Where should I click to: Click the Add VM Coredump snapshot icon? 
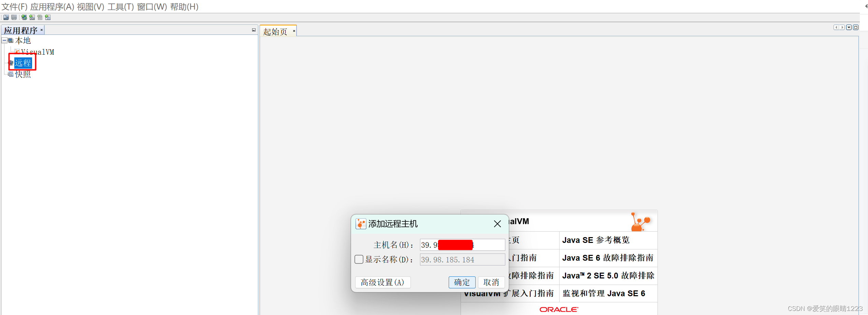pyautogui.click(x=48, y=17)
